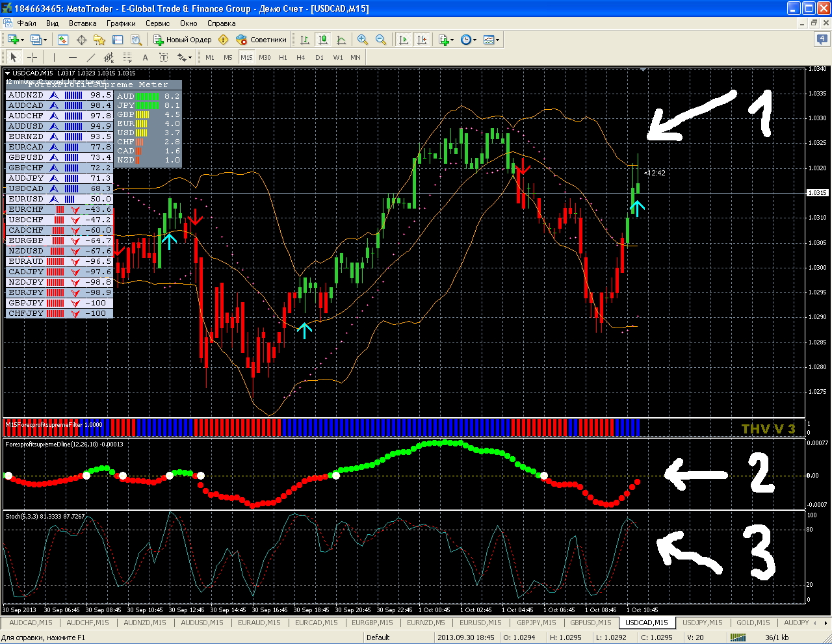
Task: Switch to the AUDCAD,M15 chart tab
Action: 31,623
